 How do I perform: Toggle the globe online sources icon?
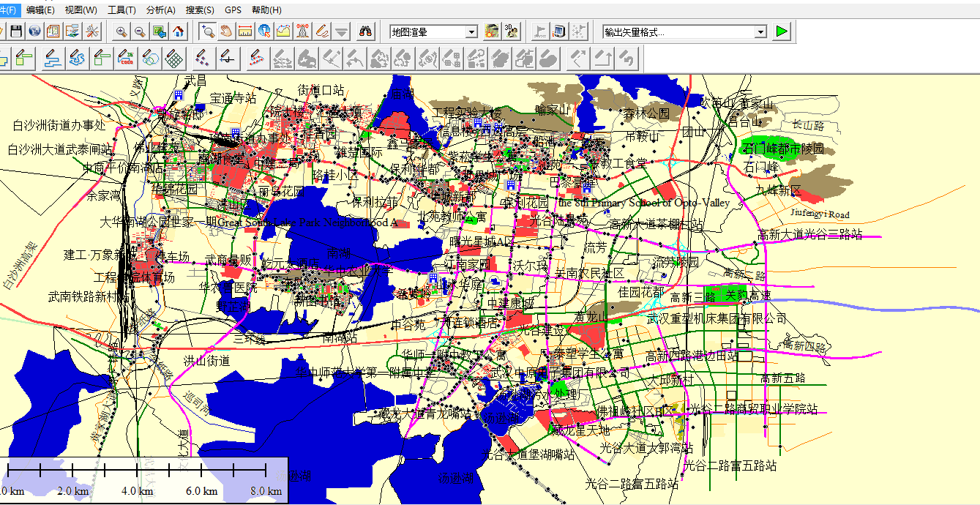pos(34,31)
